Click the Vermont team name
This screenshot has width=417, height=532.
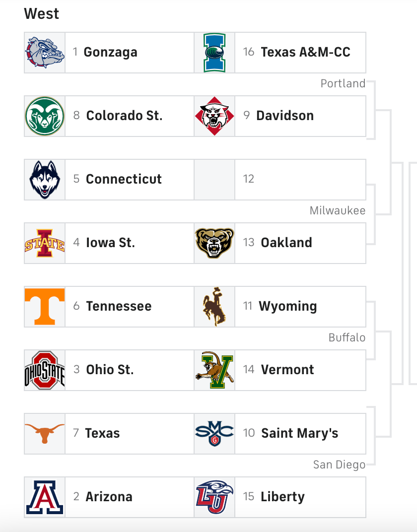pyautogui.click(x=287, y=370)
